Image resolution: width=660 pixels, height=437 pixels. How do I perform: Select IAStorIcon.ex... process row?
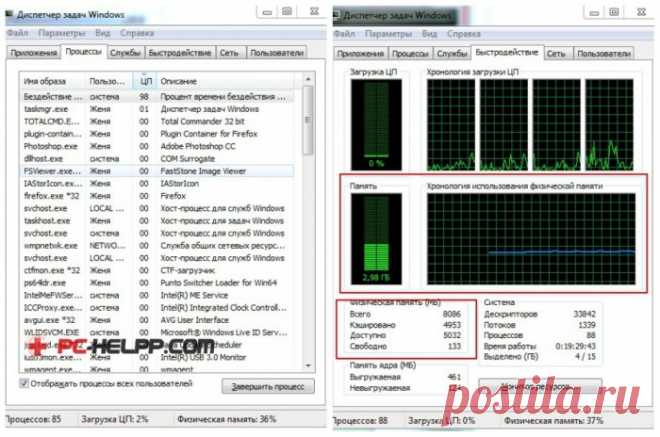[x=157, y=184]
